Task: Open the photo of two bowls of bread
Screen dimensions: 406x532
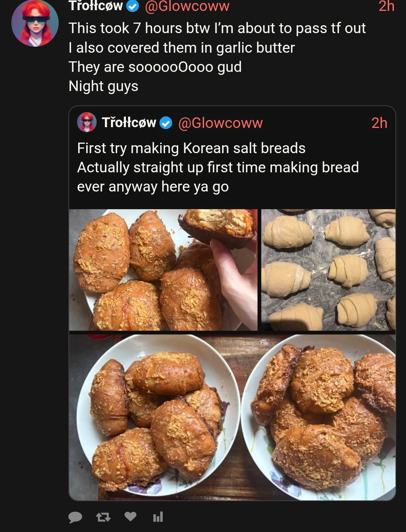Action: click(x=232, y=417)
